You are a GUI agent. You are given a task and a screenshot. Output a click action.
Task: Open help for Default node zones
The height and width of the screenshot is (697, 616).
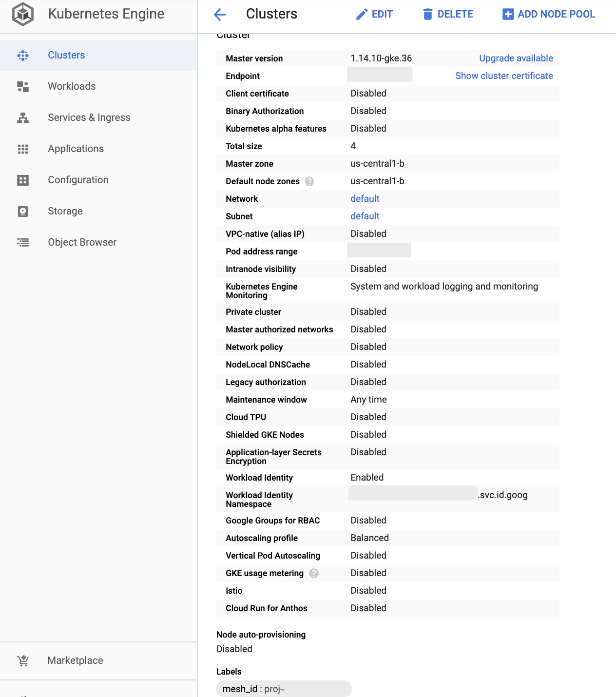pyautogui.click(x=309, y=181)
